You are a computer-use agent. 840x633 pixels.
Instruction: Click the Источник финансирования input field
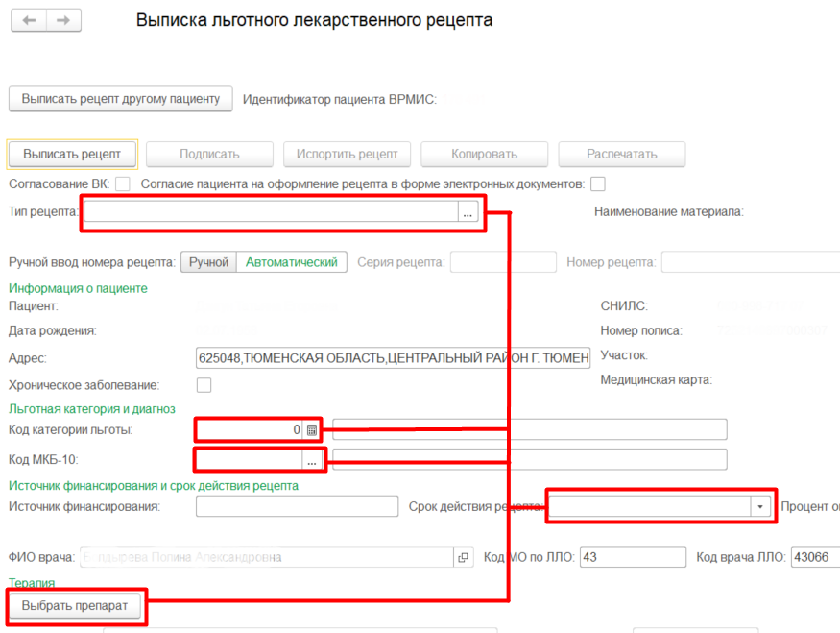tap(297, 506)
